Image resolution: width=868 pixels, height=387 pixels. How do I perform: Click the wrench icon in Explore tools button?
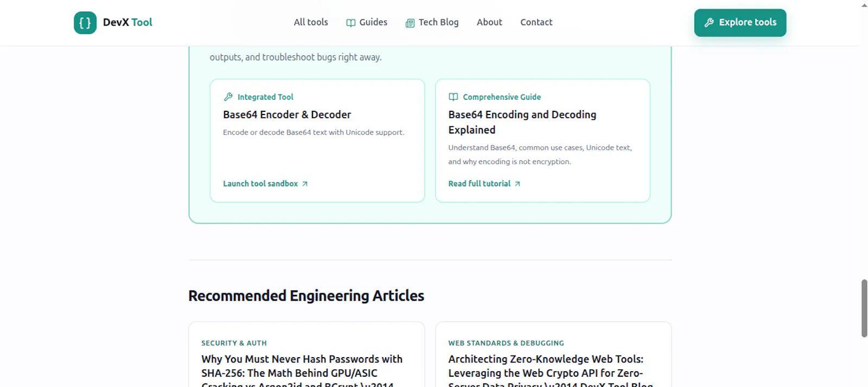[709, 23]
